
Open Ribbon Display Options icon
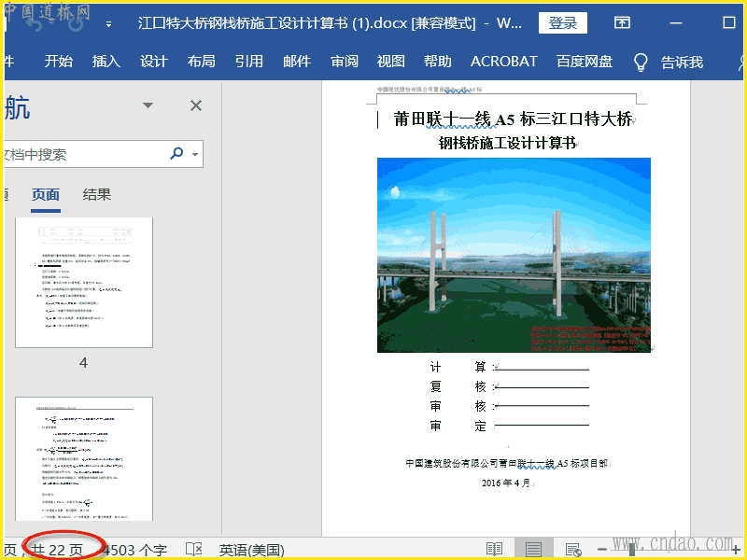click(622, 22)
